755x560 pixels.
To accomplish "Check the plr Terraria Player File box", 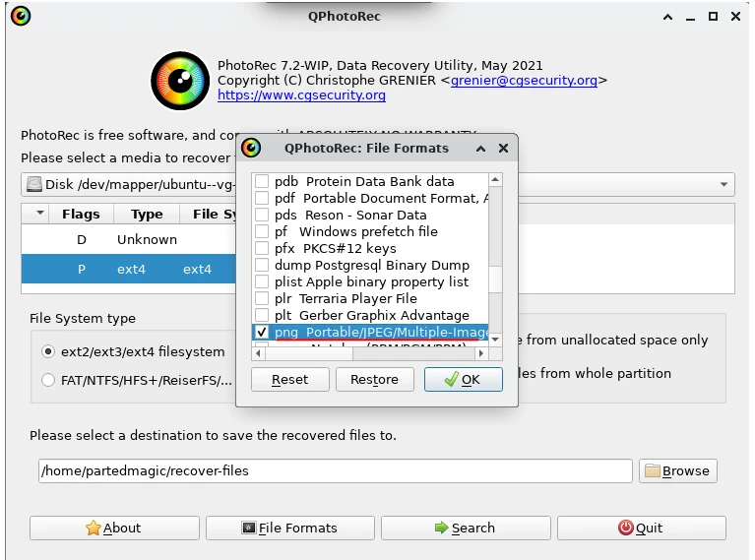I will 262,298.
